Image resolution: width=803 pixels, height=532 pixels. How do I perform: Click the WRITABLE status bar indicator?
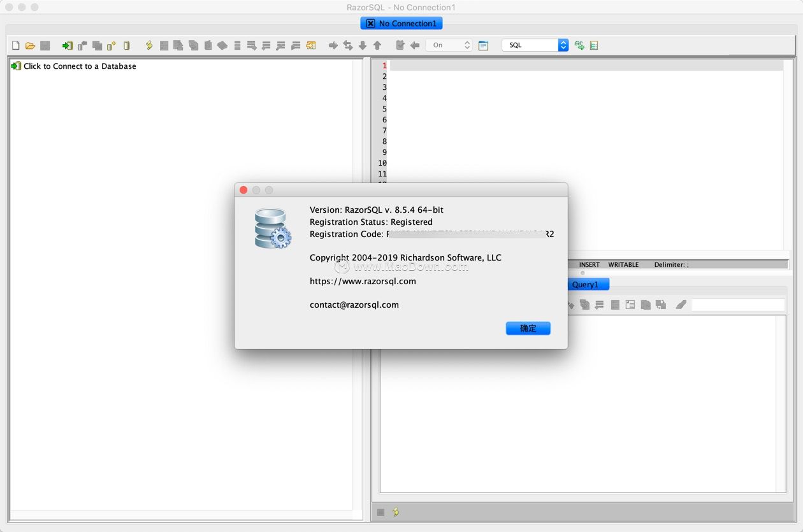623,264
